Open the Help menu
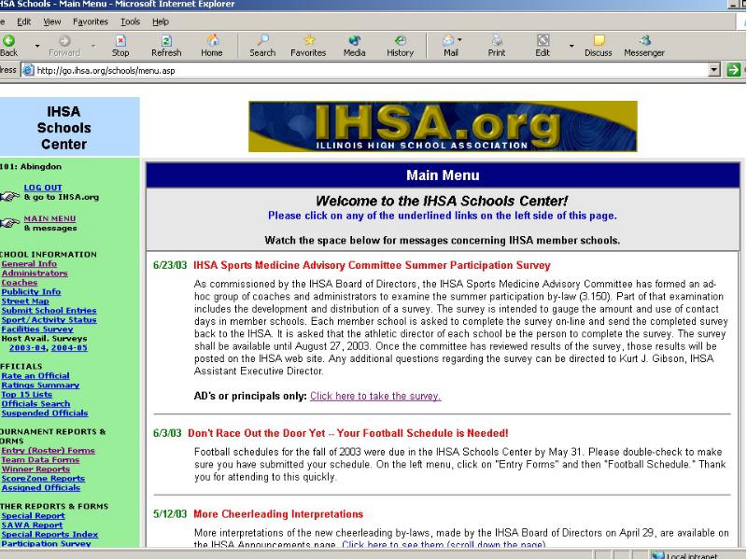Screen dimensions: 747x560 tap(161, 21)
